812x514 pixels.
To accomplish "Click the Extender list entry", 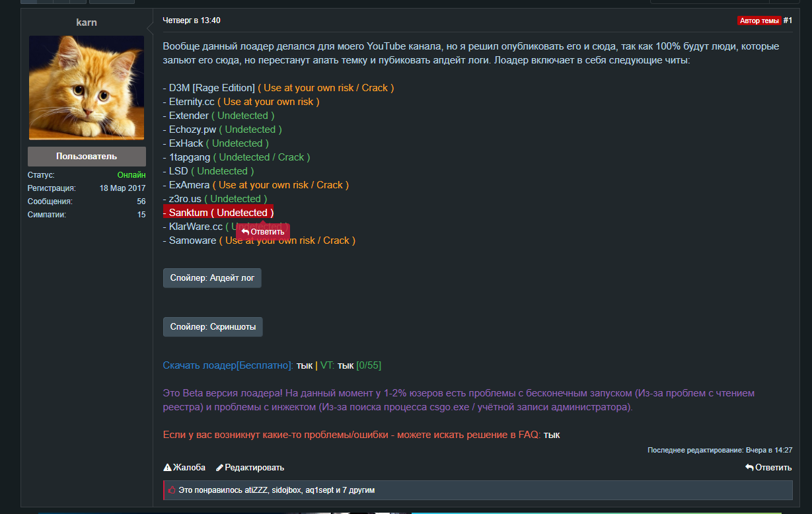I will click(x=219, y=116).
